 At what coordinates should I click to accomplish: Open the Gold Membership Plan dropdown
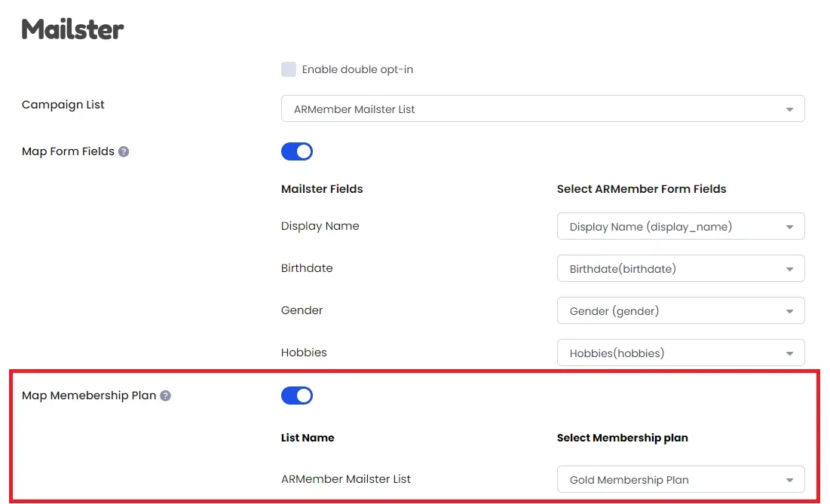(x=681, y=480)
